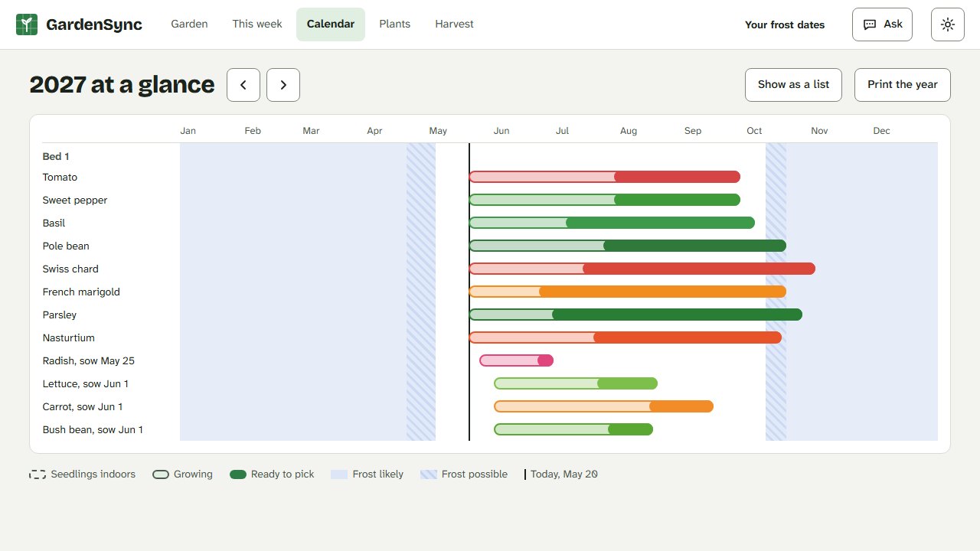Click the GardenSync brand name

click(x=94, y=24)
